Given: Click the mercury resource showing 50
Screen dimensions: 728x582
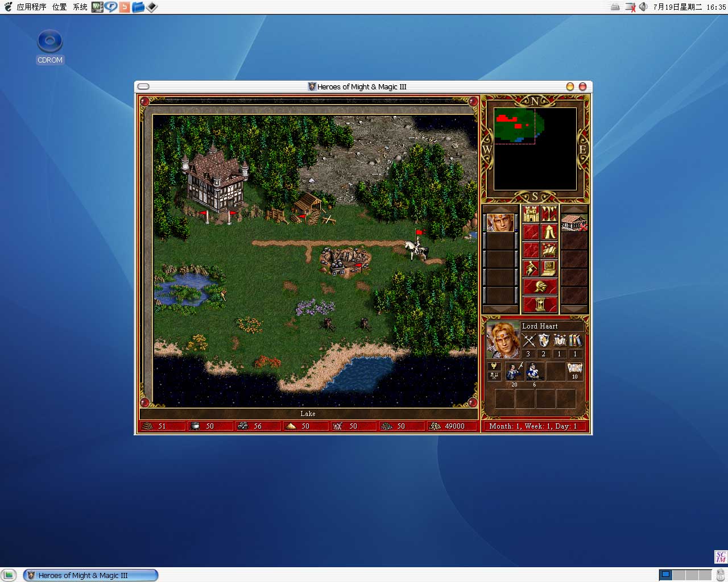Looking at the screenshot, I should pos(209,426).
